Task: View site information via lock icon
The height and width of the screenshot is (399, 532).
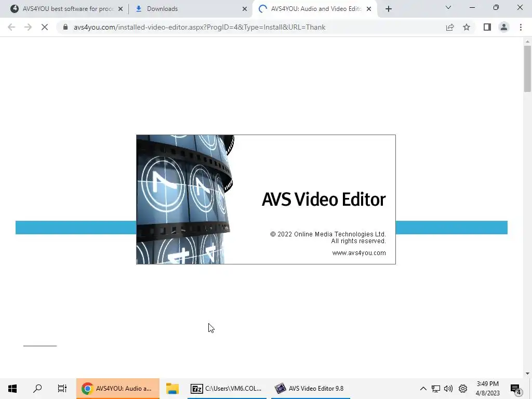Action: coord(65,27)
